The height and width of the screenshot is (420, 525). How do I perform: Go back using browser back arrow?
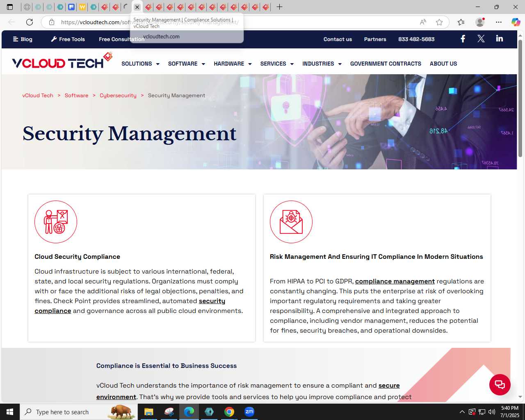[x=11, y=22]
